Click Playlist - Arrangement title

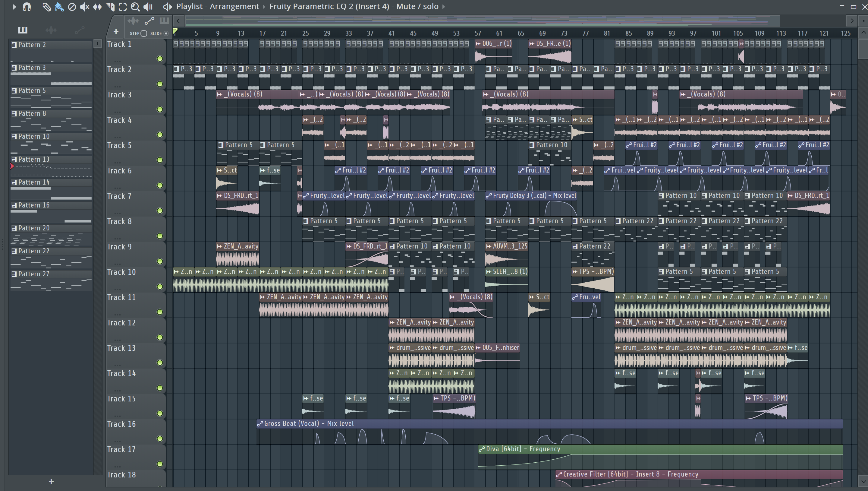[218, 6]
